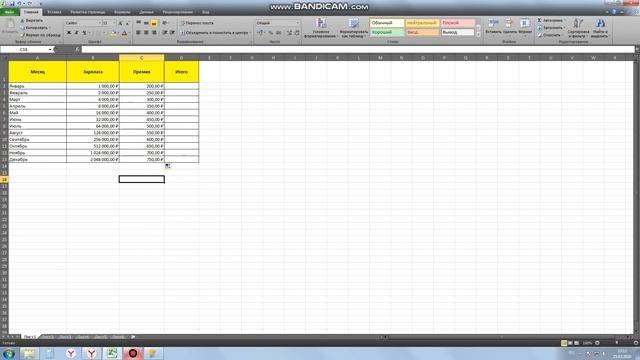The width and height of the screenshot is (640, 360).
Task: Open the AutoFill options icon below the table
Action: [x=168, y=166]
